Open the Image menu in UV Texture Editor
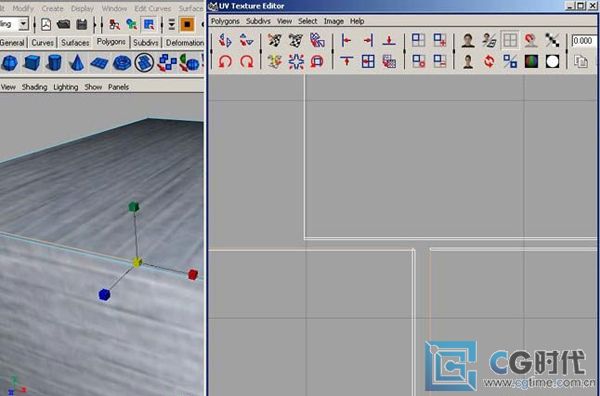The width and height of the screenshot is (600, 396). [333, 21]
